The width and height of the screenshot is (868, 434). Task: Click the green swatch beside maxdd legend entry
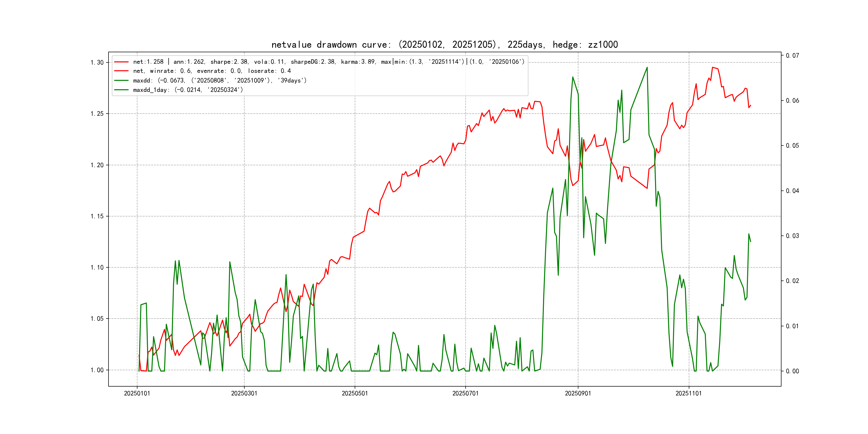tap(121, 81)
